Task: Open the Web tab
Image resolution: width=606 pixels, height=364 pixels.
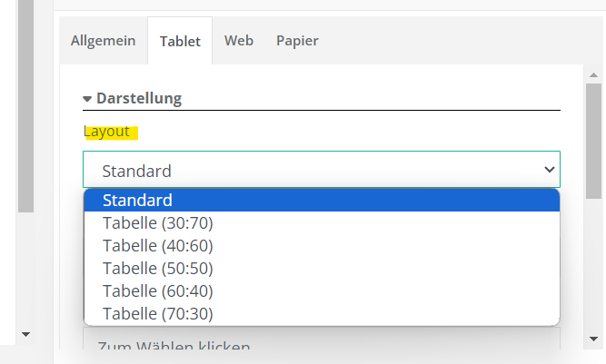Action: click(239, 41)
